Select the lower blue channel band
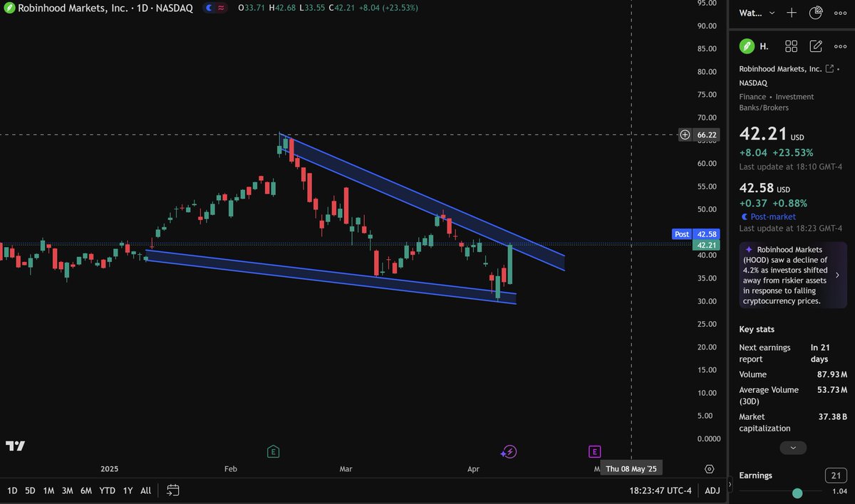This screenshot has width=855, height=504. pos(331,278)
